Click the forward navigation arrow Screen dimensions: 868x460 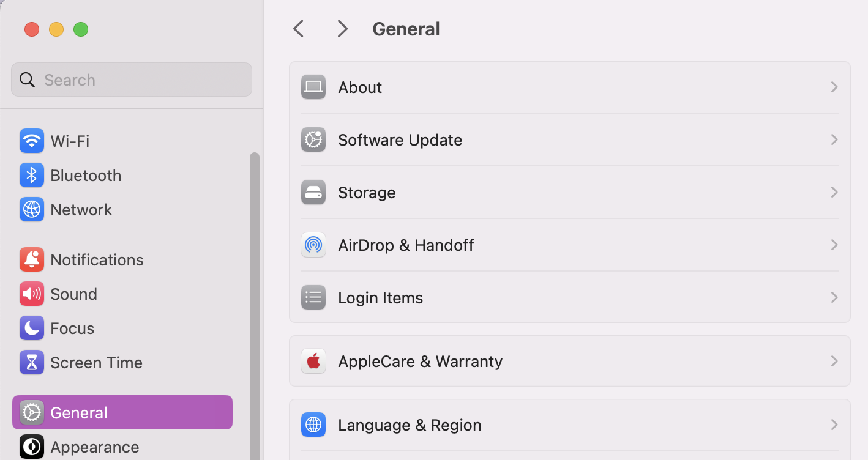[342, 28]
